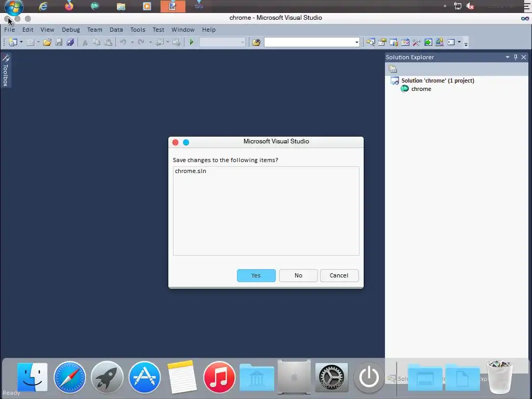This screenshot has width=532, height=399.
Task: Open System Preferences gear in dock
Action: coord(331,377)
